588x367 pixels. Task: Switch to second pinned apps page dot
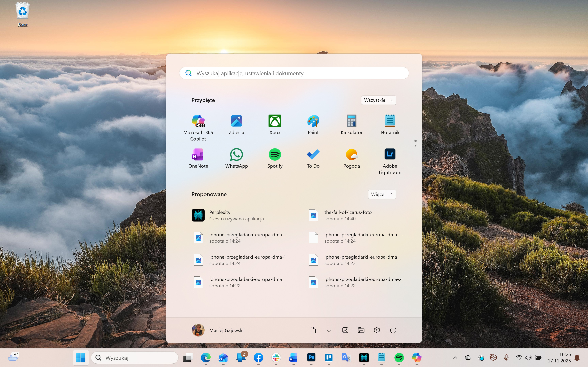coord(415,146)
